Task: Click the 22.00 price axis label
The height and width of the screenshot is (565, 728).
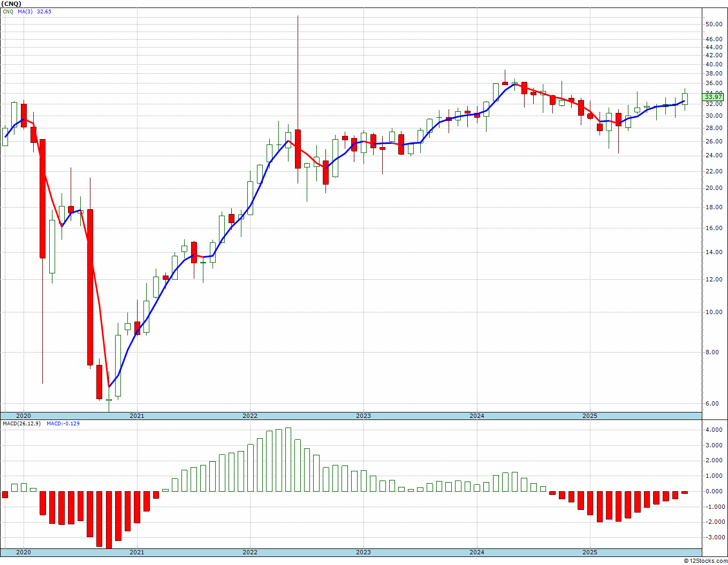Action: (x=714, y=171)
